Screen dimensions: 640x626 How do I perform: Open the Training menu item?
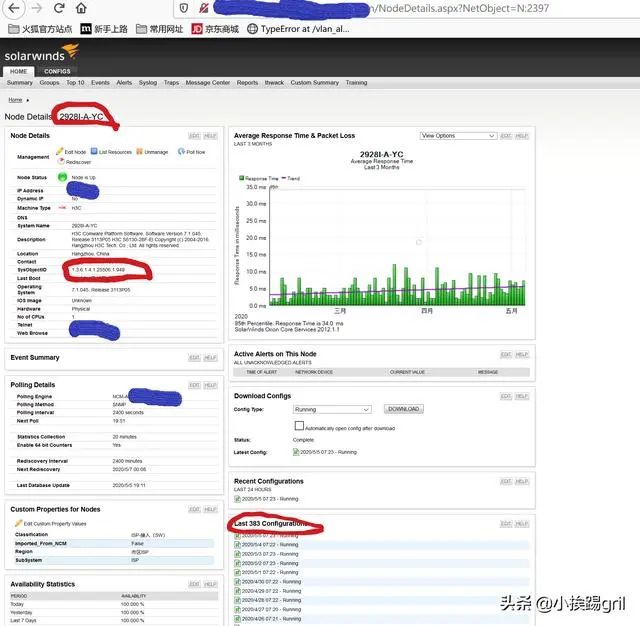[x=356, y=83]
